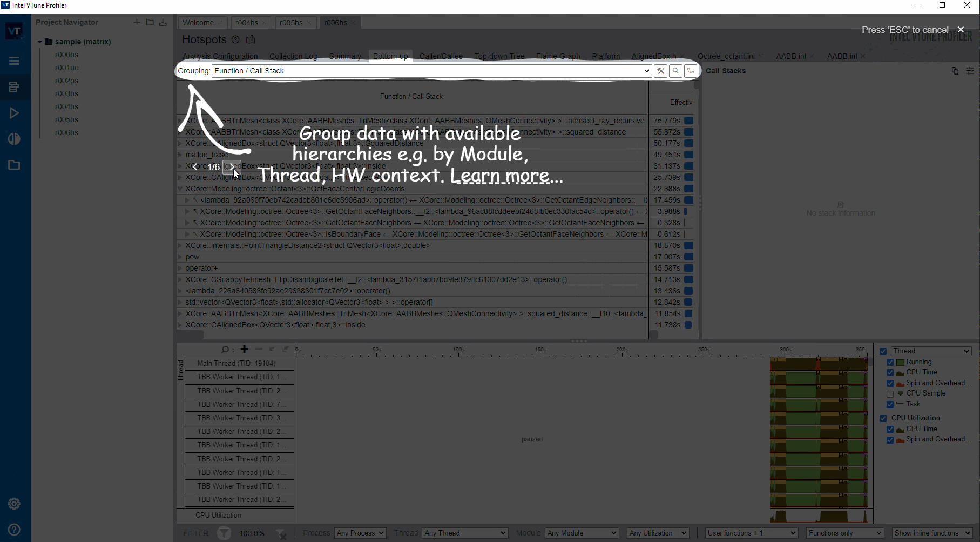Click open project folder icon in navigator
Screen dimensions: 980x542
(x=150, y=22)
